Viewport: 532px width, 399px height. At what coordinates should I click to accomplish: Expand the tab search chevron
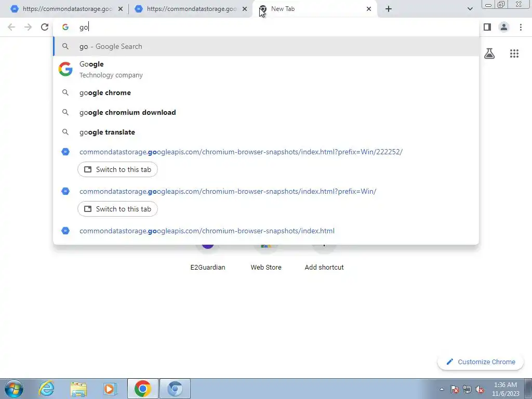470,9
